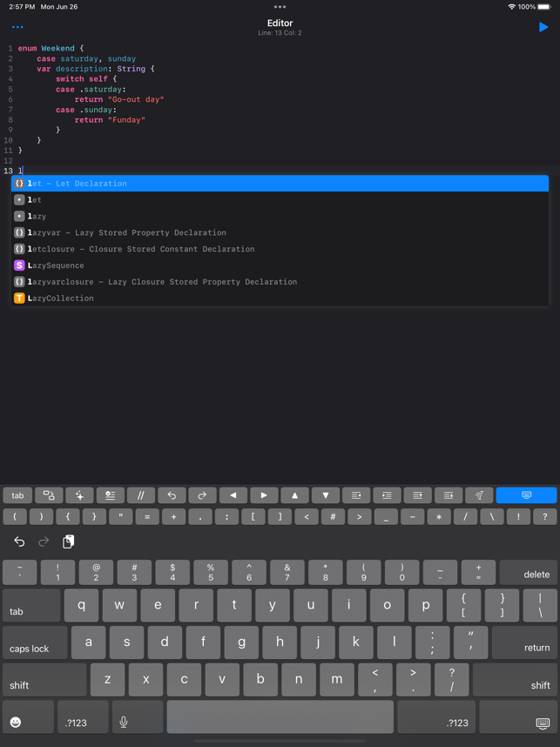560x747 pixels.
Task: Insert backslash from the symbol row
Action: point(492,516)
